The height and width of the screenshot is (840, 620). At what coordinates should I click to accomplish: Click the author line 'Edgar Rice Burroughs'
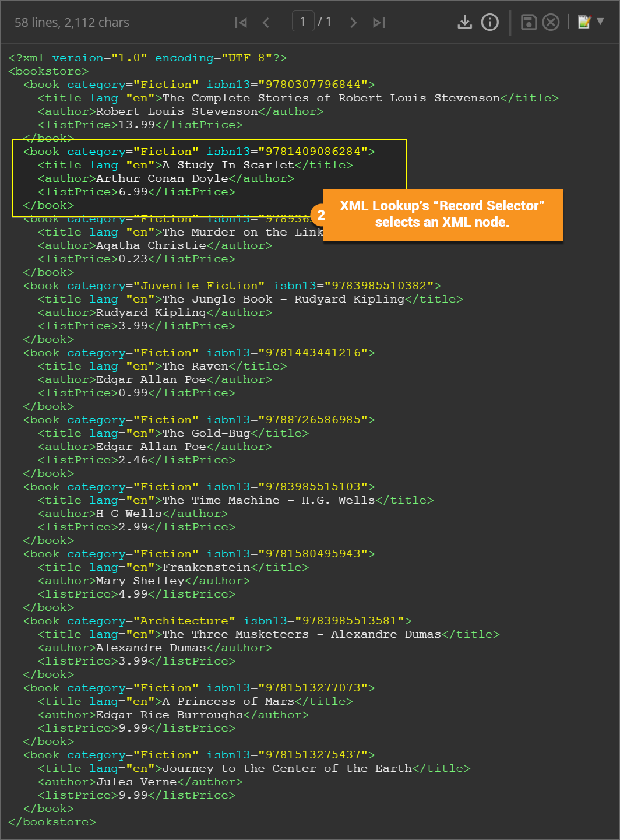[173, 715]
